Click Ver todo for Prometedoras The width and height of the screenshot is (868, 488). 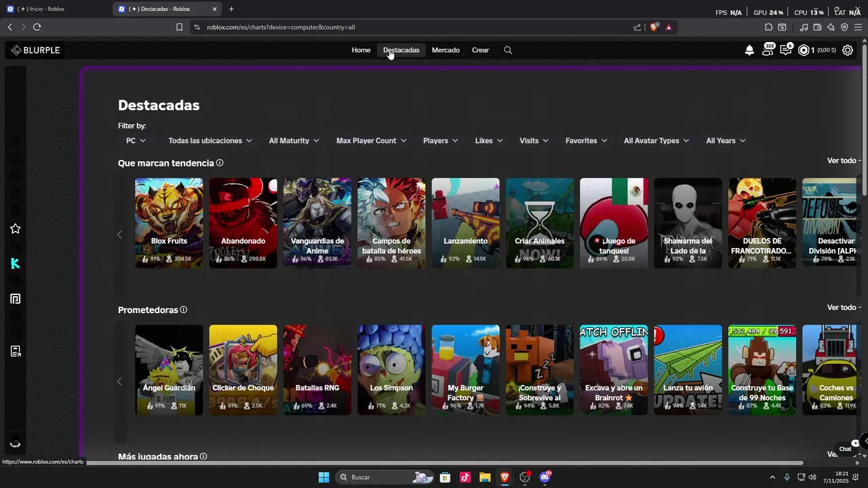point(844,308)
